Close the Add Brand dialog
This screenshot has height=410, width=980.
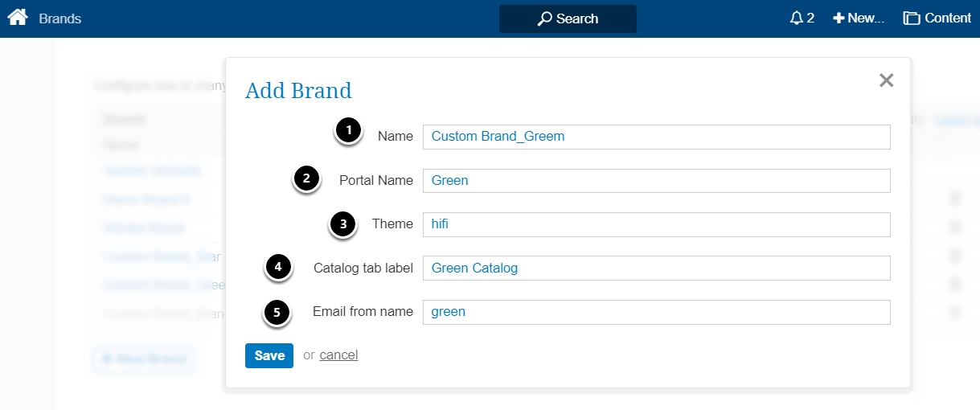pos(886,80)
